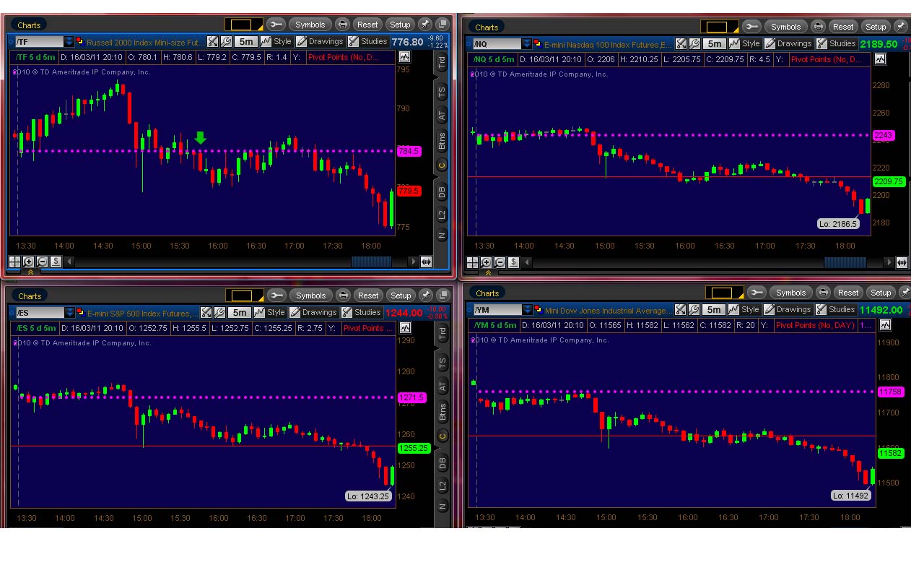Image resolution: width=924 pixels, height=578 pixels.
Task: Click the scissors-style tool icon next to the /YM description
Action: click(681, 309)
